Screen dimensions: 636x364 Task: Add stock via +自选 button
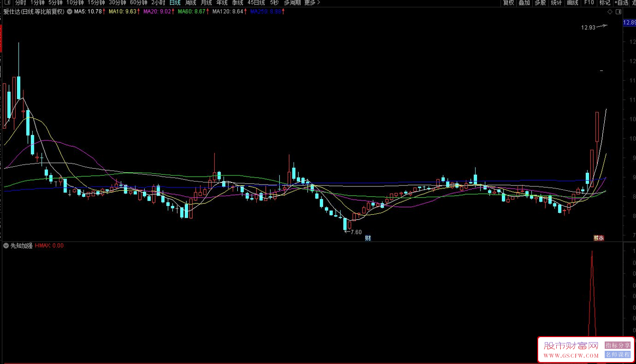tap(621, 3)
